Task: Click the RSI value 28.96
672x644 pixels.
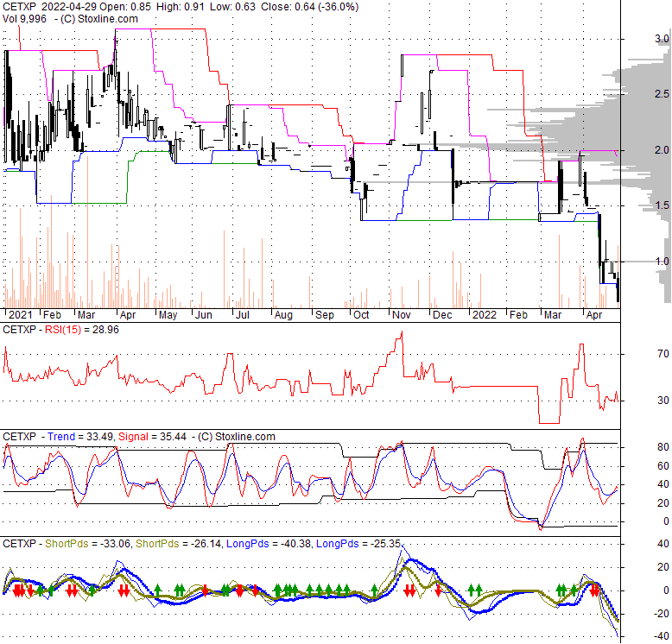Action: tap(105, 330)
